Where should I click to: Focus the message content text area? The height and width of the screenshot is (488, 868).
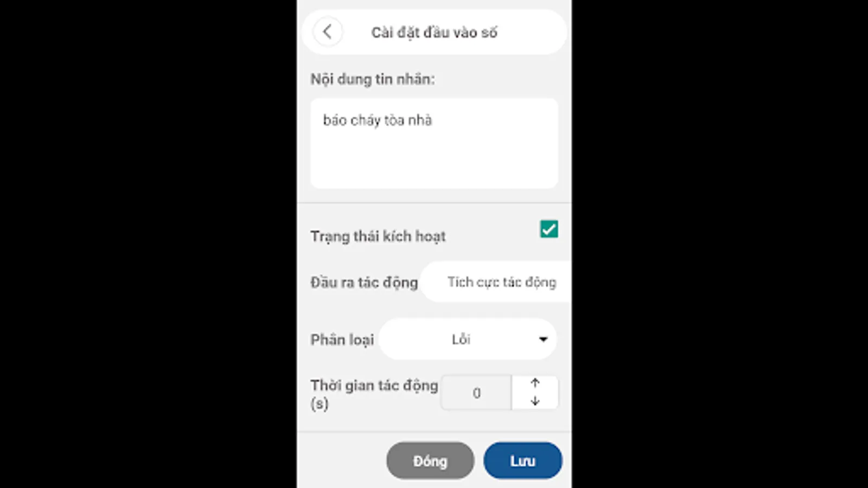pyautogui.click(x=434, y=143)
